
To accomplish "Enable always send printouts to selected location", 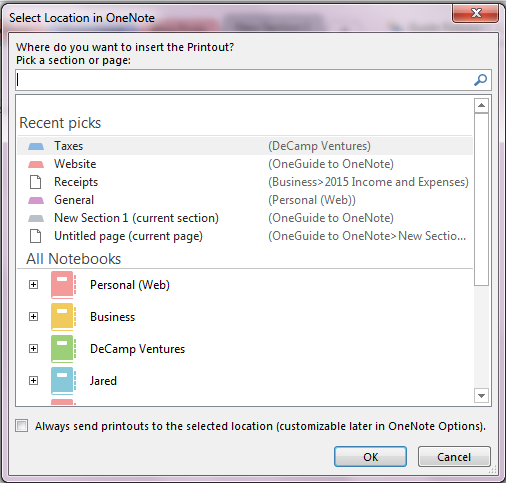I will [x=22, y=426].
